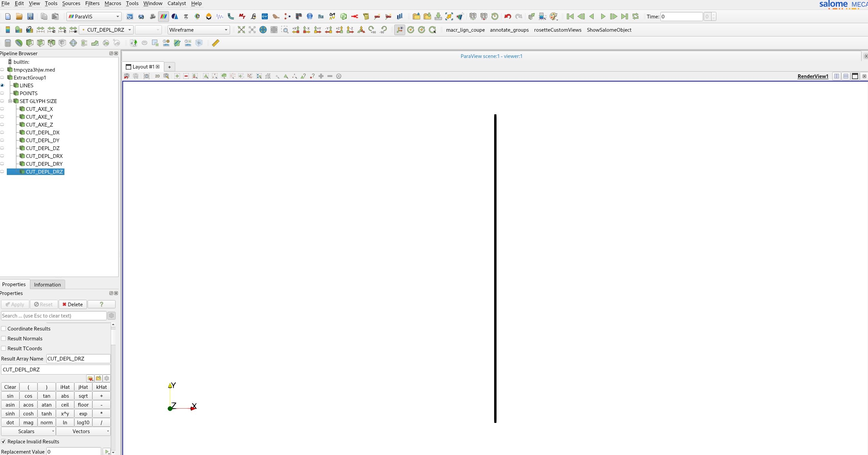Click the Load Palette icon
This screenshot has height=455, width=868.
tap(554, 16)
